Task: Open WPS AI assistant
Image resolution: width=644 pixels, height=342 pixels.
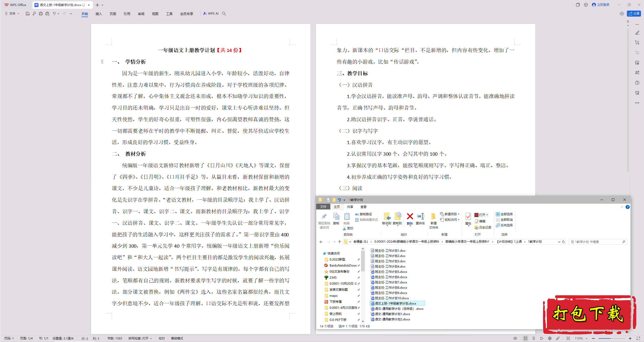Action: pos(211,14)
